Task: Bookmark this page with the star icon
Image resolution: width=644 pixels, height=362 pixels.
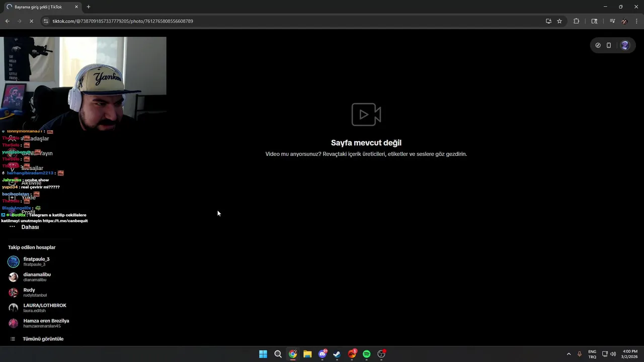Action: pyautogui.click(x=559, y=21)
